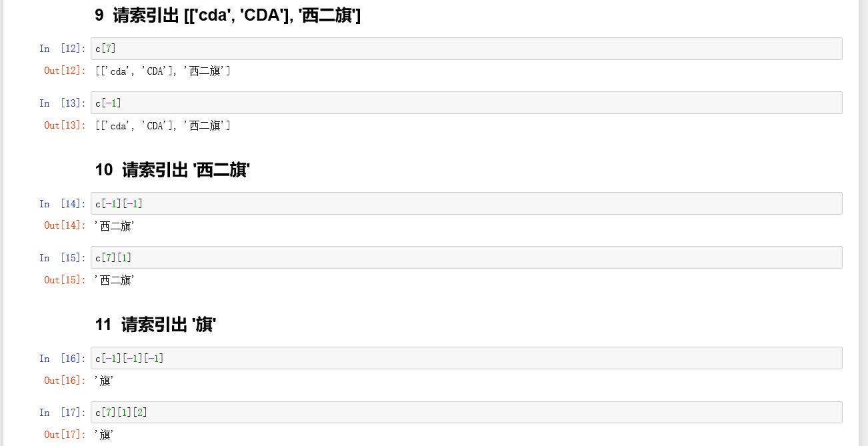The image size is (868, 446).
Task: Select cell via the In [13] prompt
Action: 62,103
